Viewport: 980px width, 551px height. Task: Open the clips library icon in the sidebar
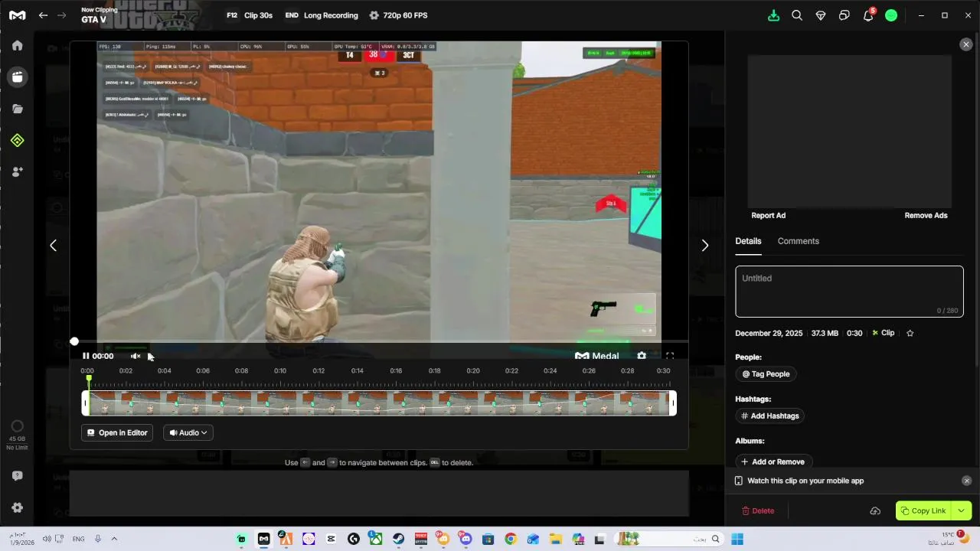[17, 77]
